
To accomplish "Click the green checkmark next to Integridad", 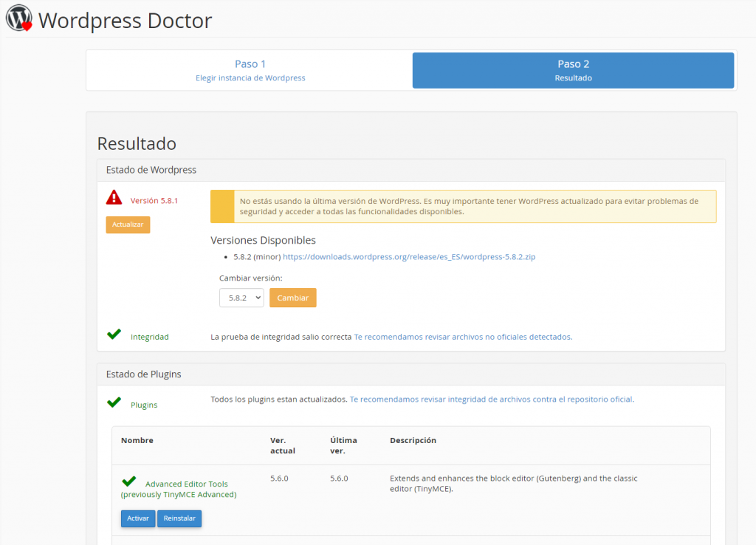I will tap(114, 335).
